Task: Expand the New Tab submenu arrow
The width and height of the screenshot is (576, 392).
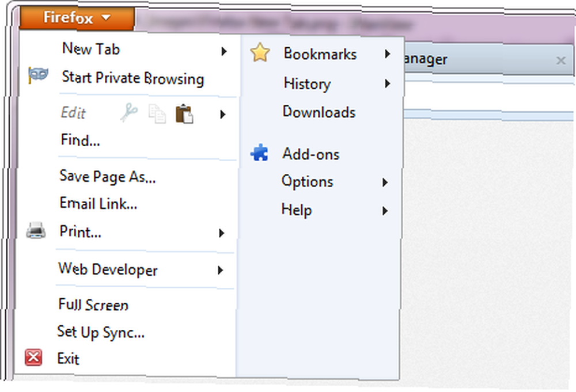Action: click(x=223, y=51)
